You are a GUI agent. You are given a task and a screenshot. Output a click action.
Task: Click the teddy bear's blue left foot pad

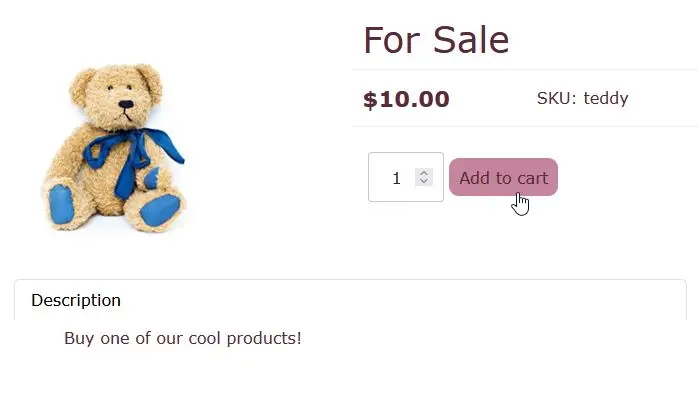(61, 204)
